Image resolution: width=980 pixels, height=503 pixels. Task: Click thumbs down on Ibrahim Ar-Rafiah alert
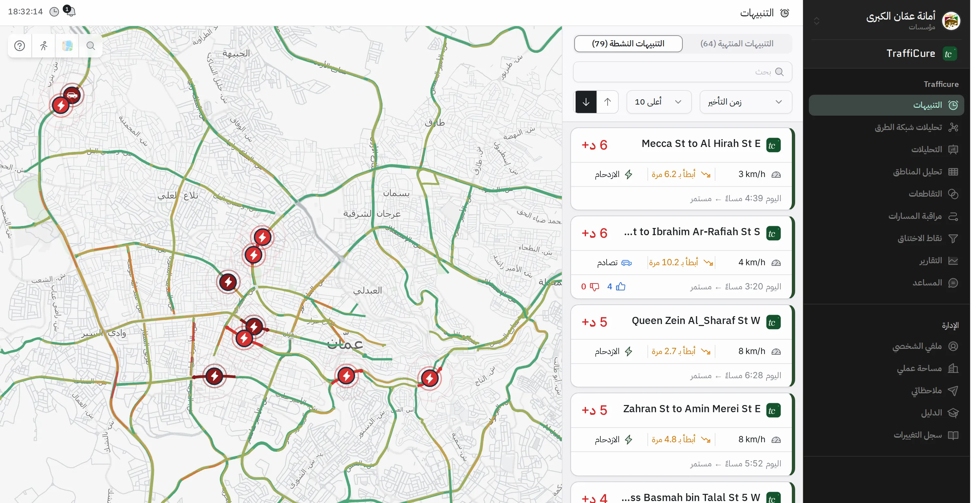[x=594, y=286]
